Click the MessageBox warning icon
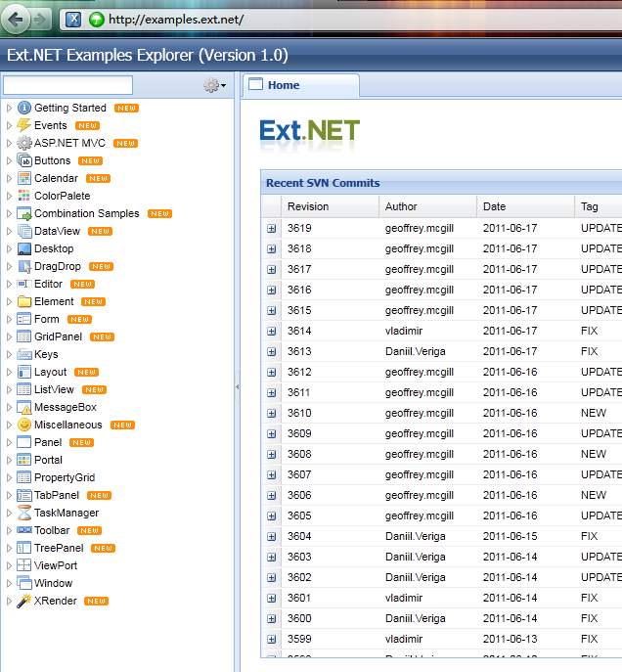 [x=24, y=407]
